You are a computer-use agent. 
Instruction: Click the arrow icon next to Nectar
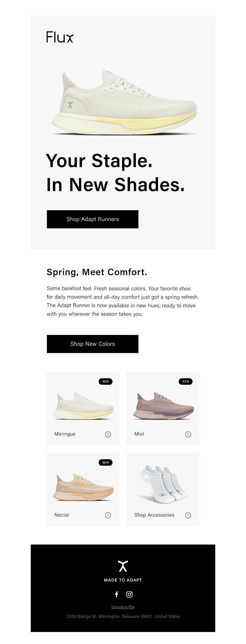[x=108, y=515]
